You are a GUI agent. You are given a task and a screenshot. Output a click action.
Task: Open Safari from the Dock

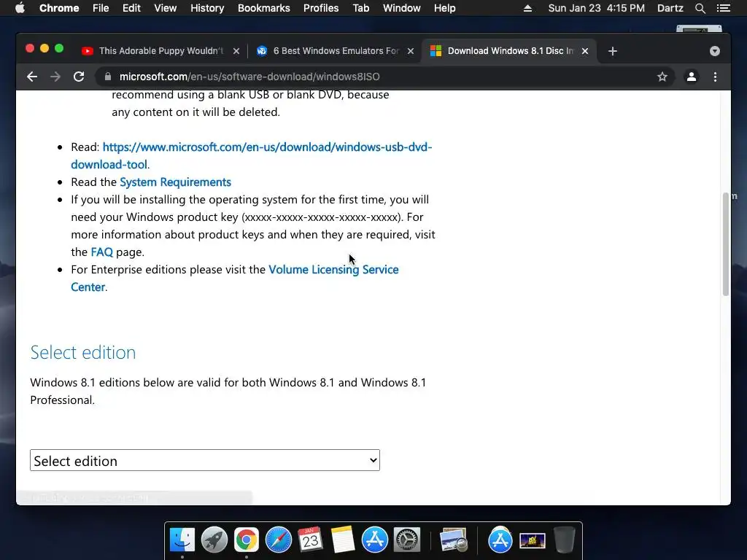(278, 540)
